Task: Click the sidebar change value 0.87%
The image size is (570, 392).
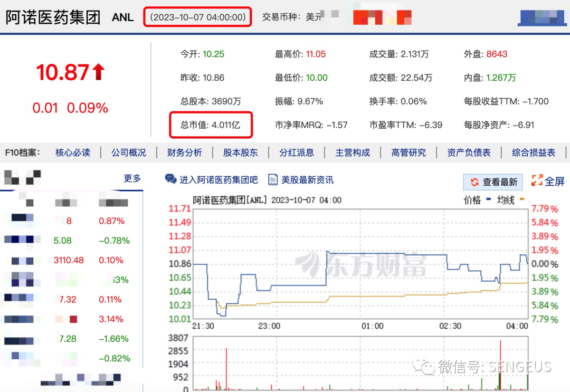Action: (111, 221)
